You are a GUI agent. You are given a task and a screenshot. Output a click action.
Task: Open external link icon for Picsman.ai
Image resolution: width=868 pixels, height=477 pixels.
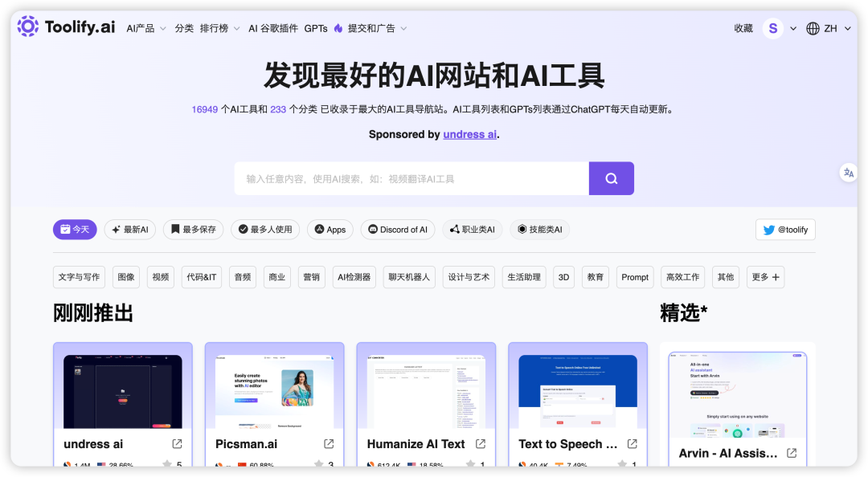pyautogui.click(x=329, y=444)
